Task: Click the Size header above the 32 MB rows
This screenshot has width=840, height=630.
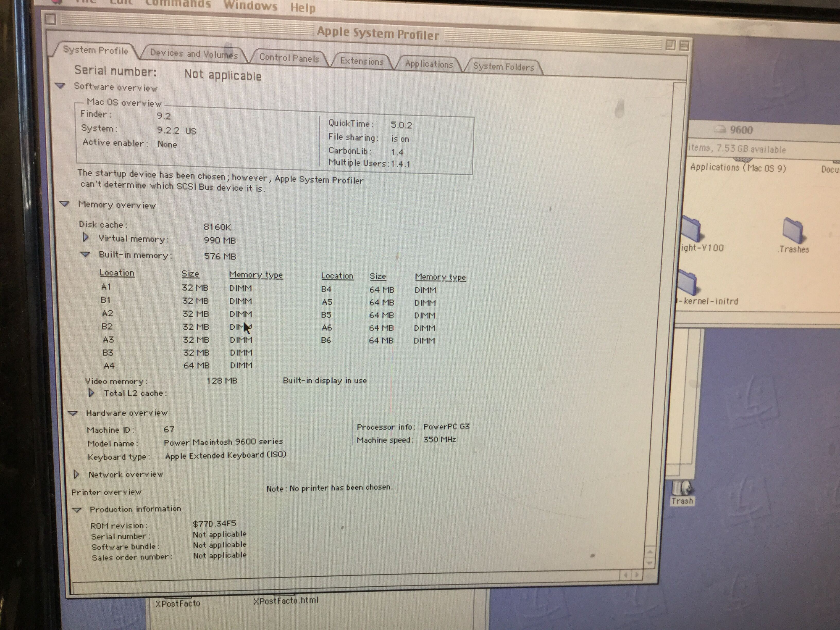Action: 190,274
